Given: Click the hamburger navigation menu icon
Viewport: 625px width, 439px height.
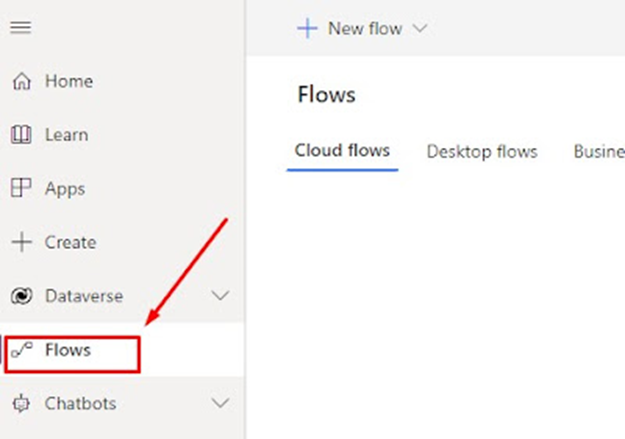Looking at the screenshot, I should point(20,28).
